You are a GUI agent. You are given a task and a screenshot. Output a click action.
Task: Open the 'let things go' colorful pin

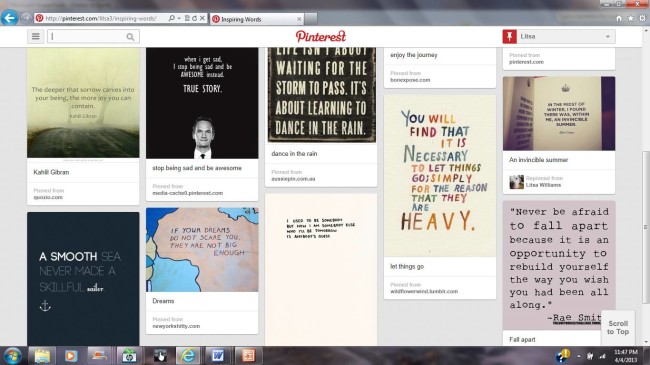point(440,176)
